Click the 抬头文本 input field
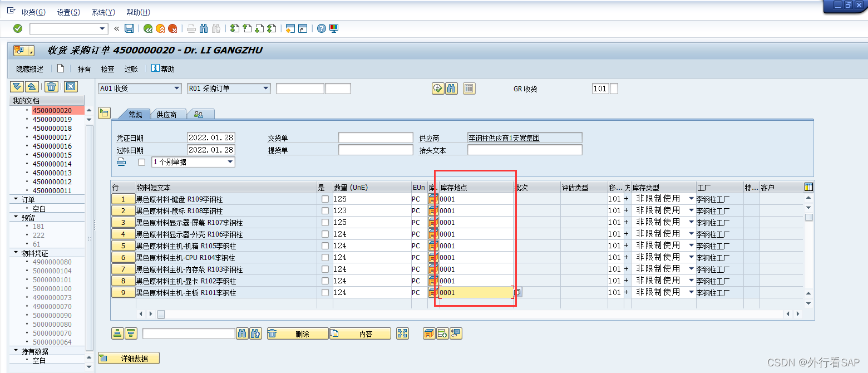 click(525, 150)
